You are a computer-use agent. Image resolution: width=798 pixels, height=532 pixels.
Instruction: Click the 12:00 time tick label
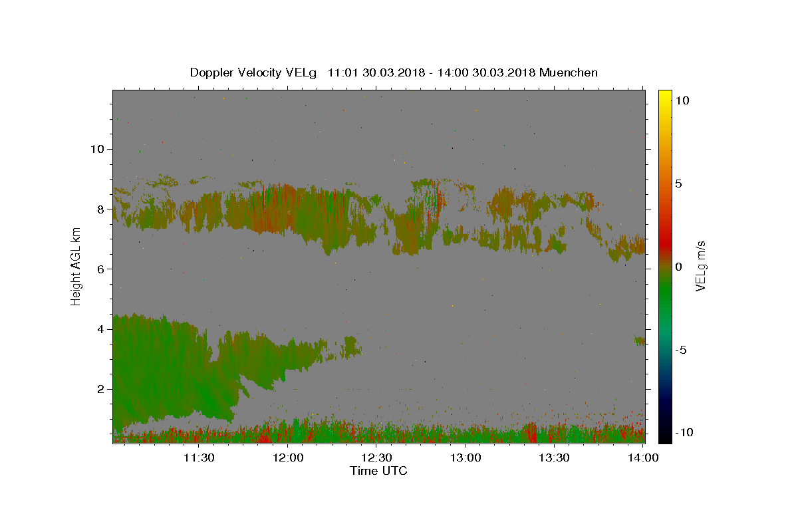pyautogui.click(x=288, y=458)
